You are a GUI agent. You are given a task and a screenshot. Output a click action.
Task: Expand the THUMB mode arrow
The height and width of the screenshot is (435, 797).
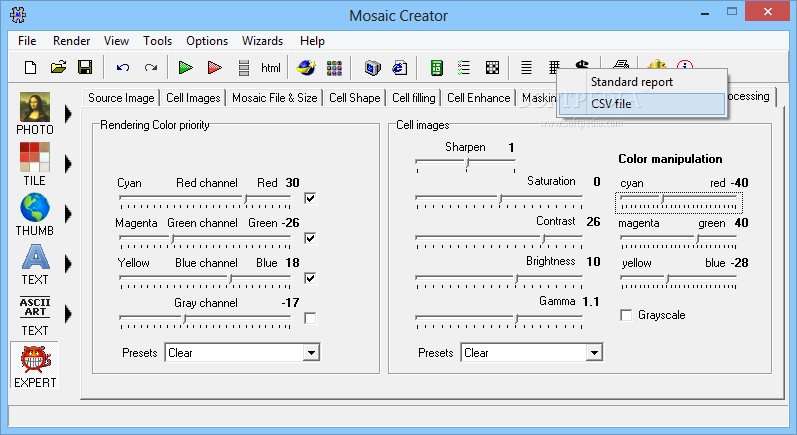[68, 214]
